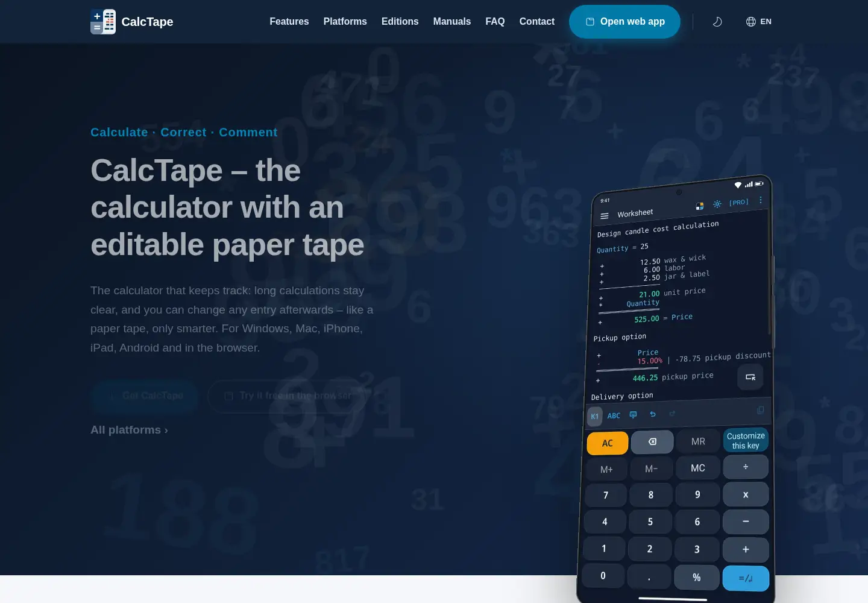This screenshot has height=603, width=868.
Task: Click the redo arrow icon
Action: [672, 413]
